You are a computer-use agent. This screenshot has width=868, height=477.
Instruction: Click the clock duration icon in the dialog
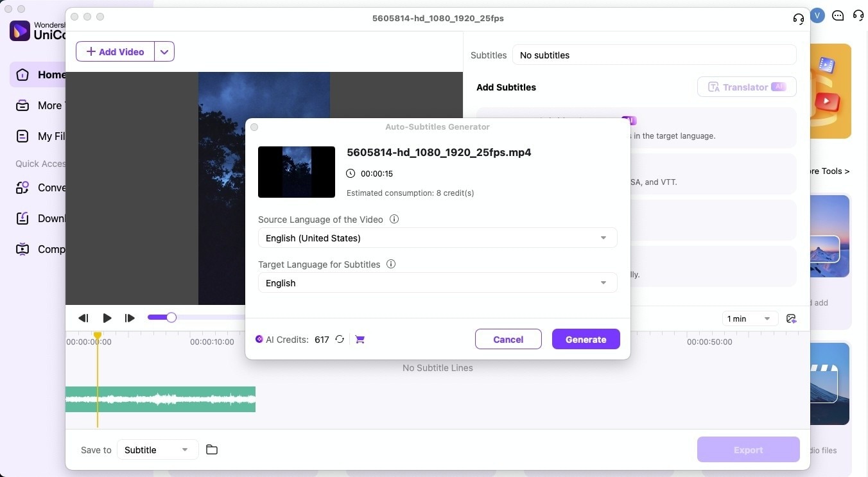pyautogui.click(x=351, y=173)
